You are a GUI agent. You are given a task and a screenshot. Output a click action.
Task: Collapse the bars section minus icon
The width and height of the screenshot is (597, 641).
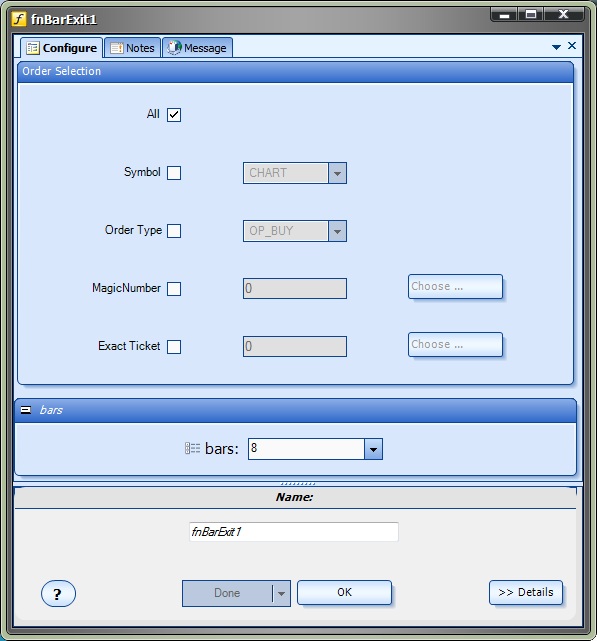pyautogui.click(x=26, y=410)
